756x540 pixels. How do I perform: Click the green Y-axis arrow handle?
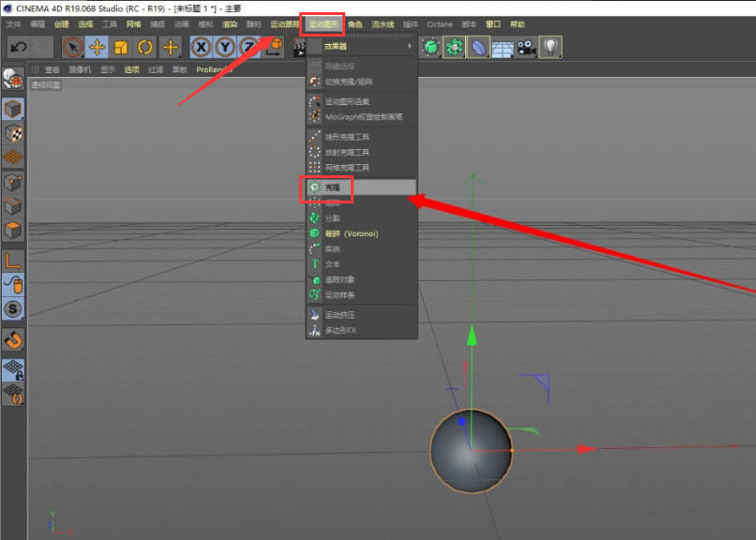[472, 337]
